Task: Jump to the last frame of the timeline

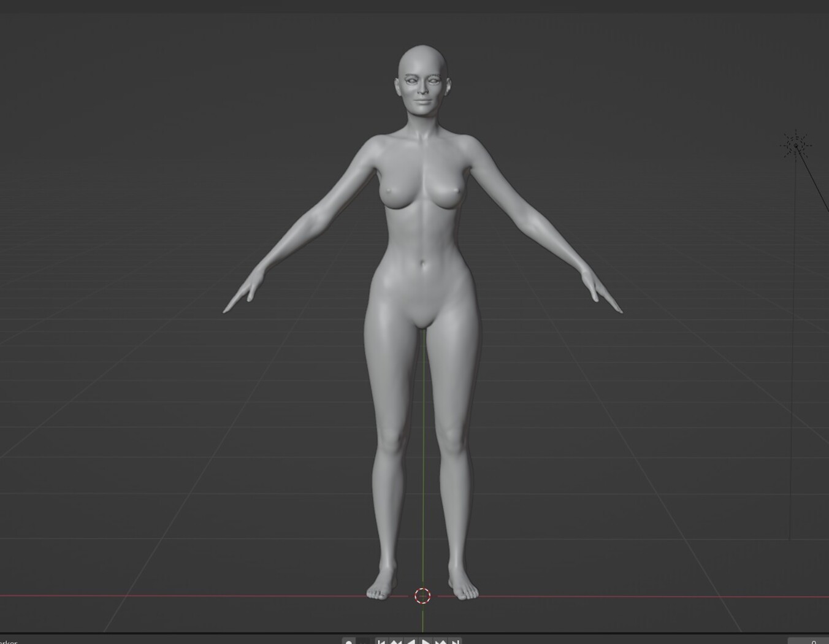Action: [455, 641]
